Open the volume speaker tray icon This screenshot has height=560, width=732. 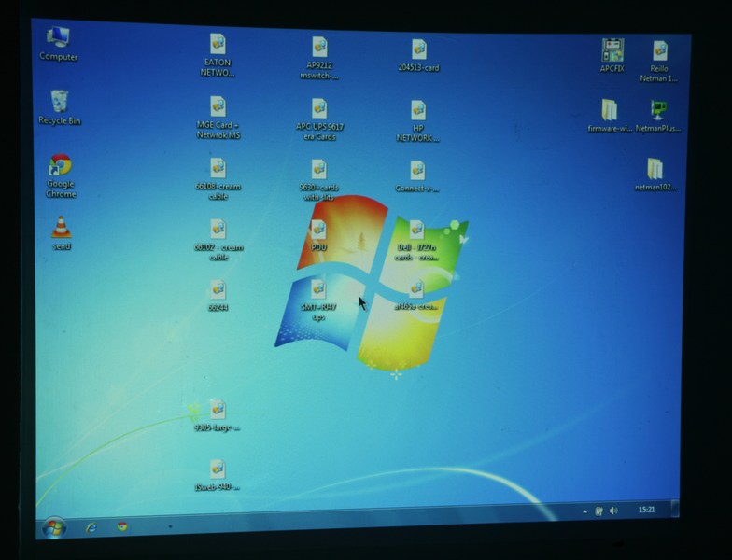coord(613,511)
